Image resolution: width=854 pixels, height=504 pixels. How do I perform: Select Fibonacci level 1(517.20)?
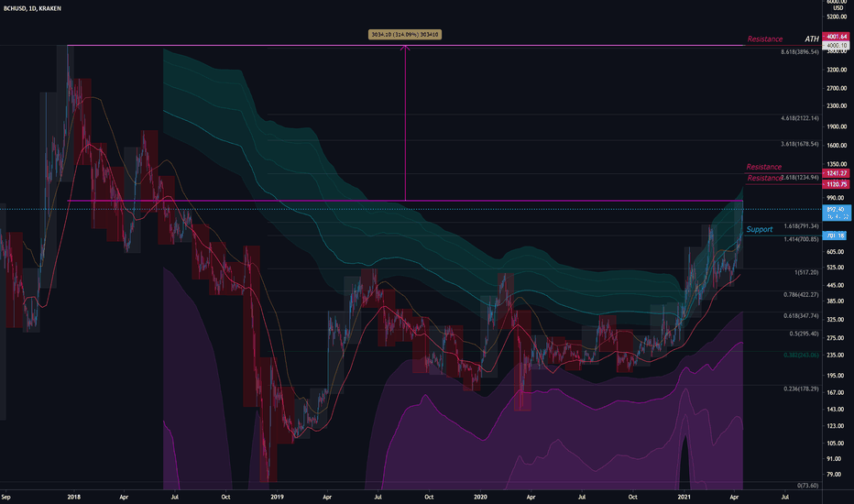[806, 272]
